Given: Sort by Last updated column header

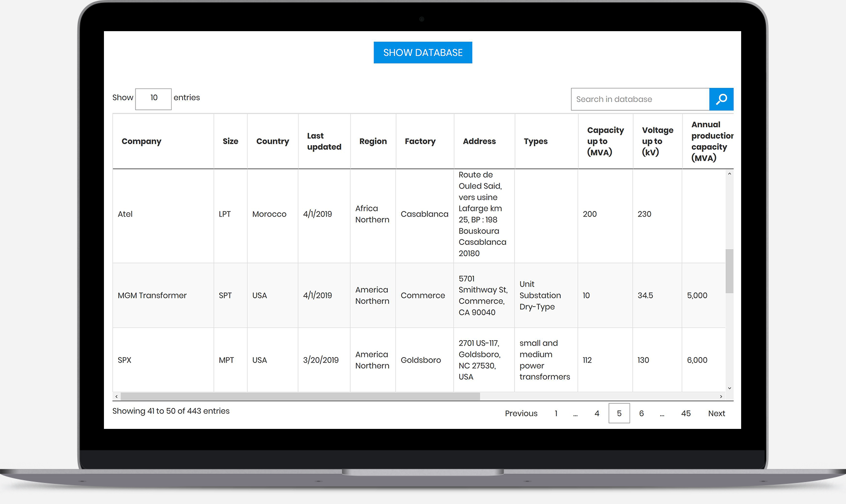Looking at the screenshot, I should pyautogui.click(x=324, y=141).
